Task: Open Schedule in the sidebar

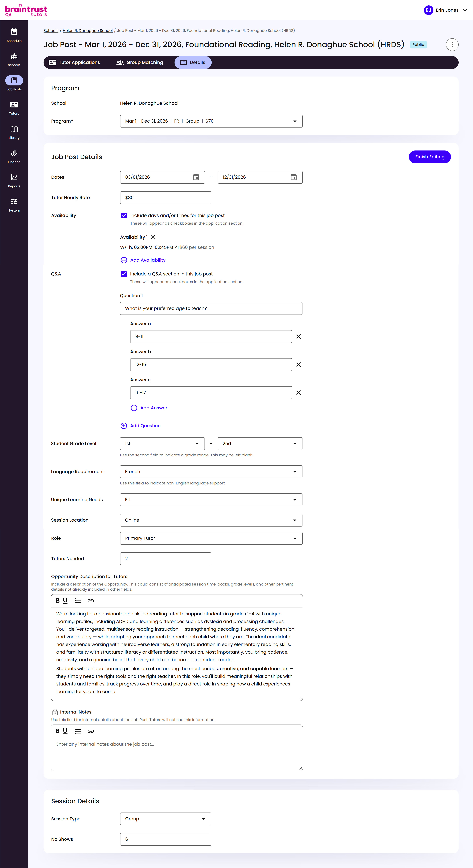Action: tap(14, 35)
